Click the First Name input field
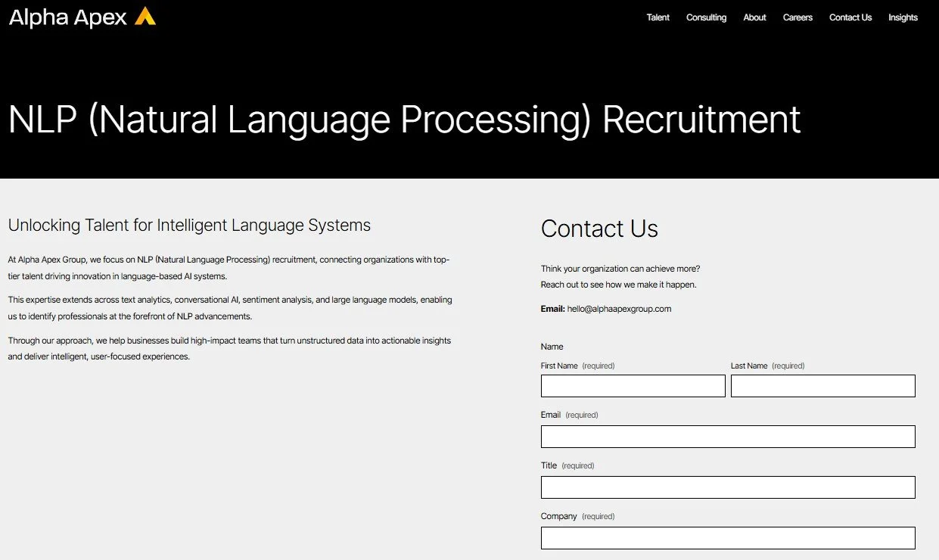Image resolution: width=939 pixels, height=560 pixels. tap(633, 386)
